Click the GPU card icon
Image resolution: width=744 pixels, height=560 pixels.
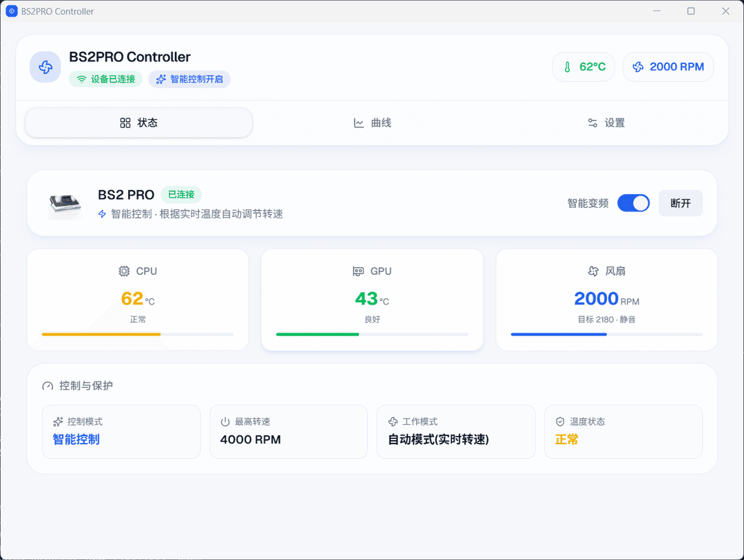(358, 271)
